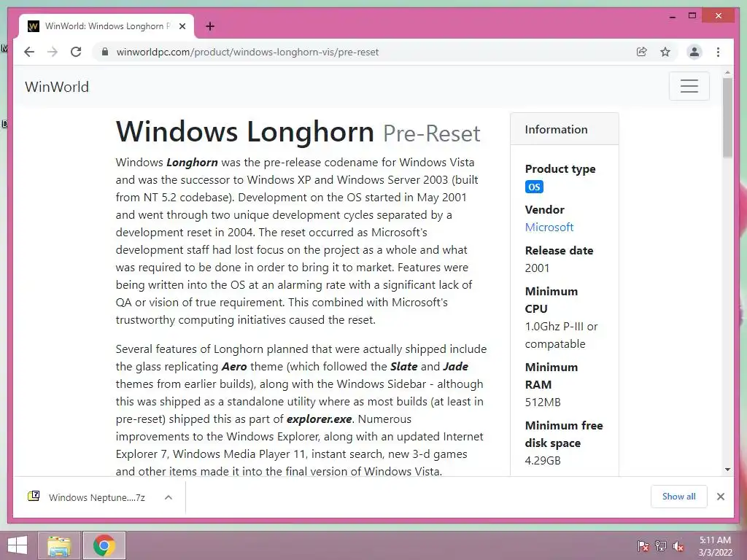The height and width of the screenshot is (560, 747).
Task: Click the scrollbar up arrow
Action: click(727, 73)
